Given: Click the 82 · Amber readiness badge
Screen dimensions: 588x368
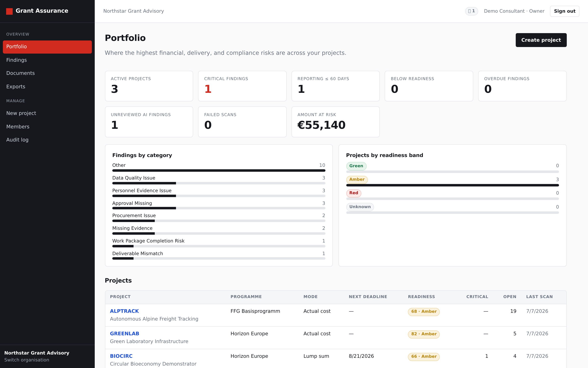Looking at the screenshot, I should coord(424,334).
